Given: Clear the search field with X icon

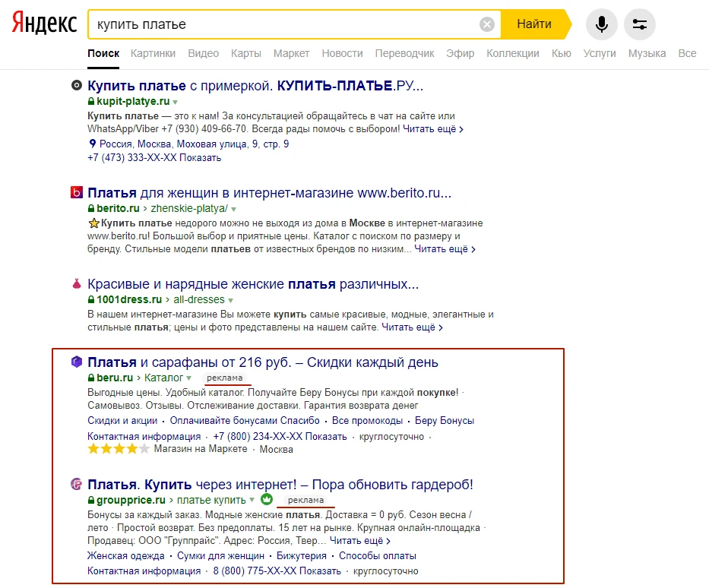Looking at the screenshot, I should point(487,24).
